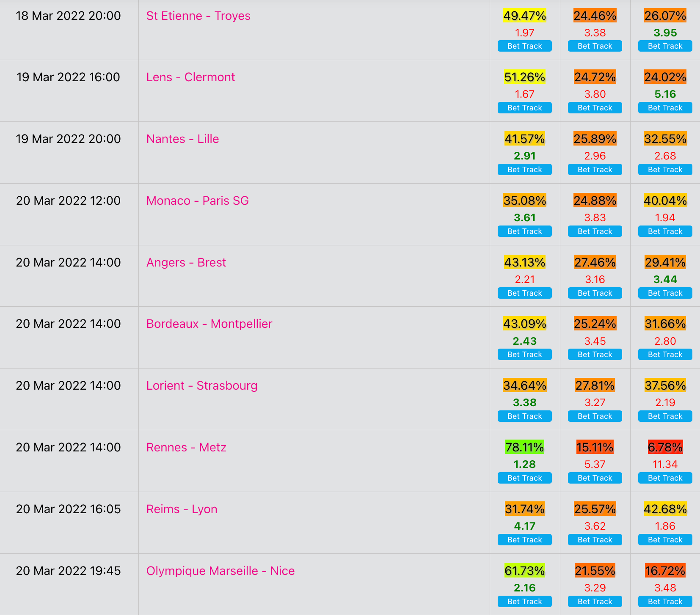Select the 34.64% Lorient win probability
This screenshot has width=700, height=616.
pyautogui.click(x=525, y=386)
